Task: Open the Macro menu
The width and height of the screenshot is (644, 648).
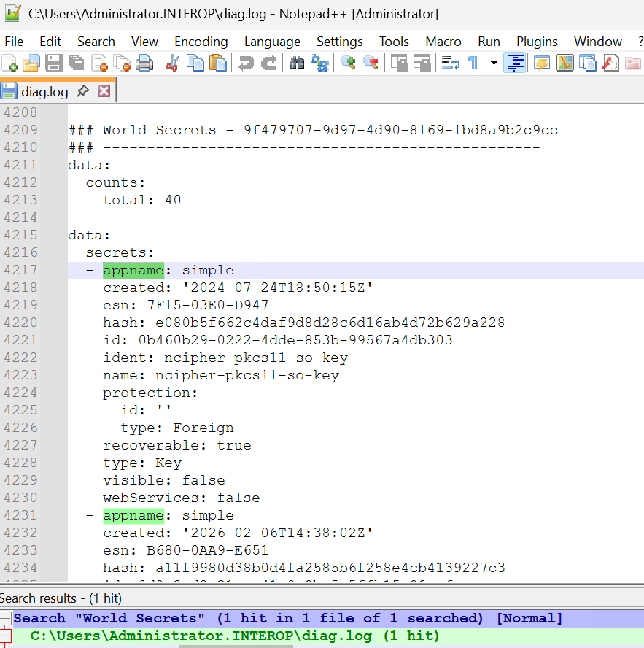Action: [443, 42]
